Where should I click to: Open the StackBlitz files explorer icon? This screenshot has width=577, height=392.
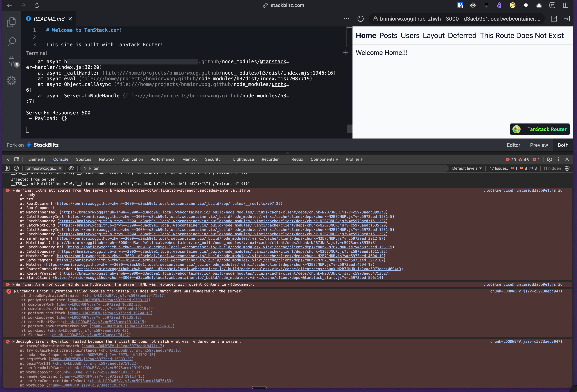(x=11, y=22)
